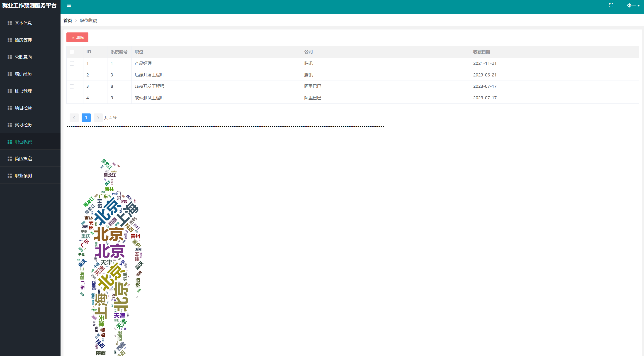This screenshot has height=356, width=644.
Task: Open 培训经历 in sidebar menu
Action: point(23,74)
